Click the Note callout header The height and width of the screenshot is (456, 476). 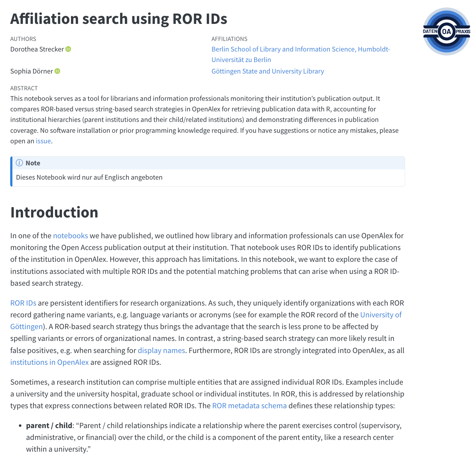208,163
